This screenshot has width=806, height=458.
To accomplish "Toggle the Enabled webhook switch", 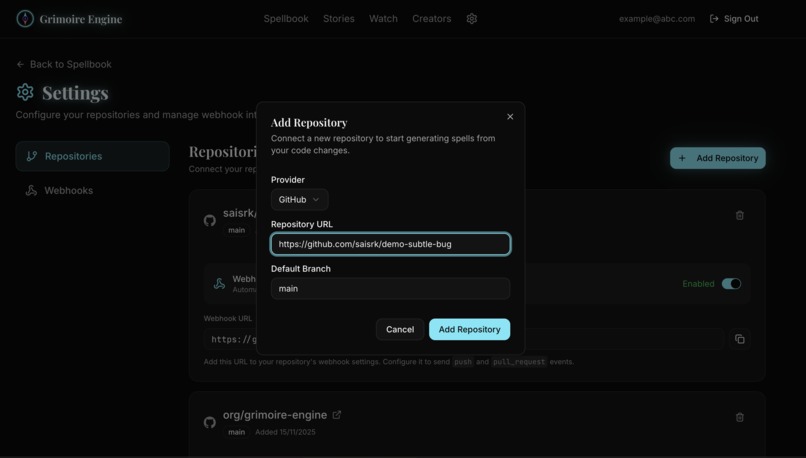I will [731, 284].
